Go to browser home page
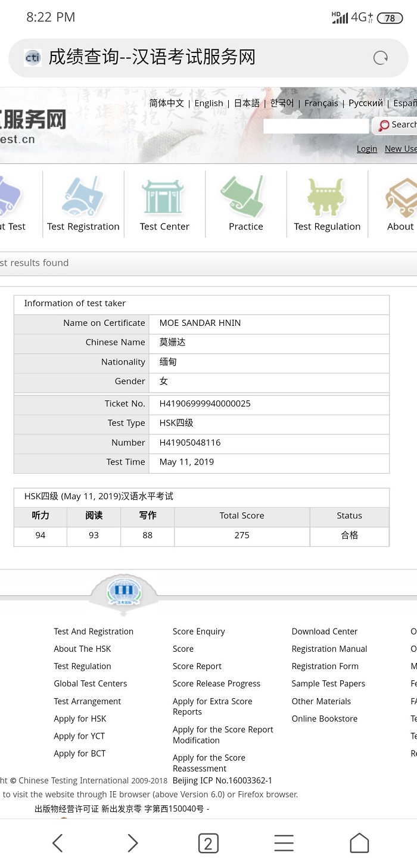 [359, 843]
